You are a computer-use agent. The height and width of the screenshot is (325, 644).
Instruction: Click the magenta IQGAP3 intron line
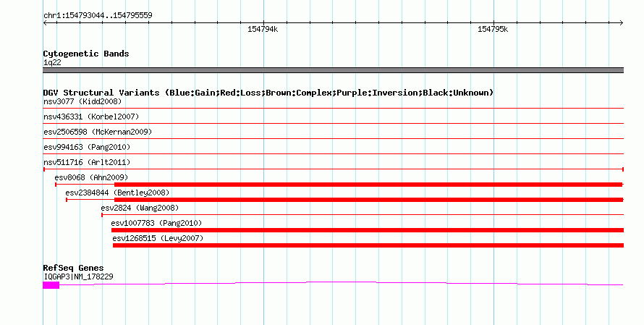pyautogui.click(x=341, y=283)
